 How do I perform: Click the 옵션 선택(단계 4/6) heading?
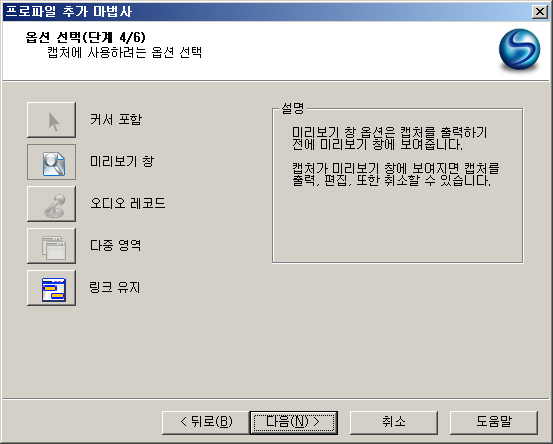pyautogui.click(x=85, y=37)
